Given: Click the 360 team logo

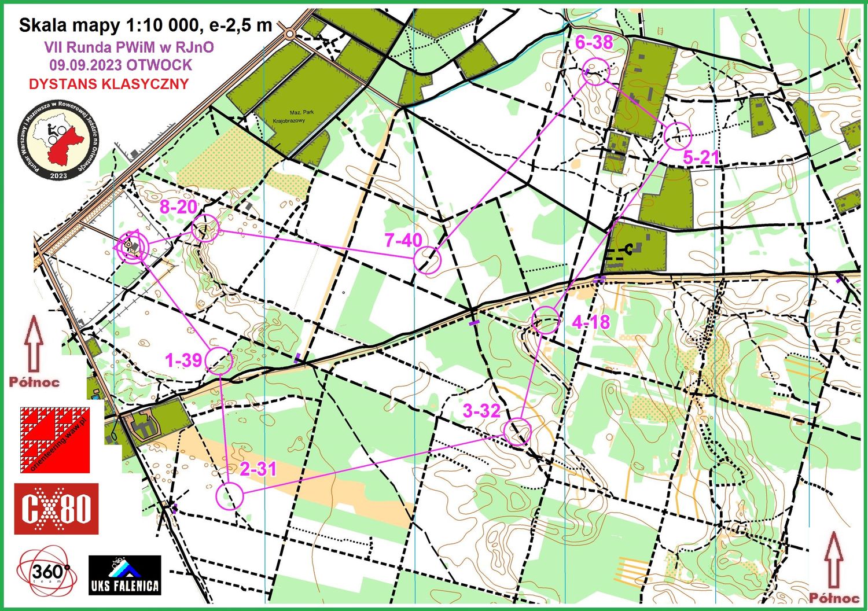Looking at the screenshot, I should [x=46, y=572].
